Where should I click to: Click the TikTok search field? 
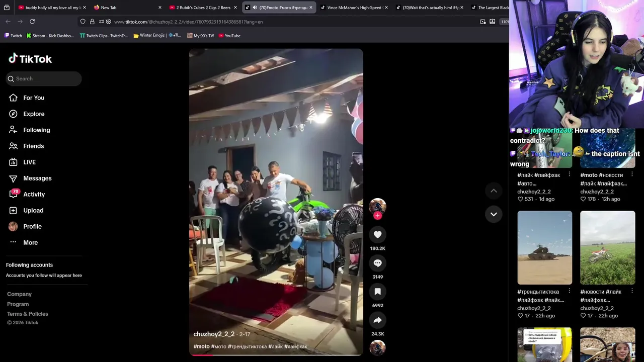coord(44,78)
